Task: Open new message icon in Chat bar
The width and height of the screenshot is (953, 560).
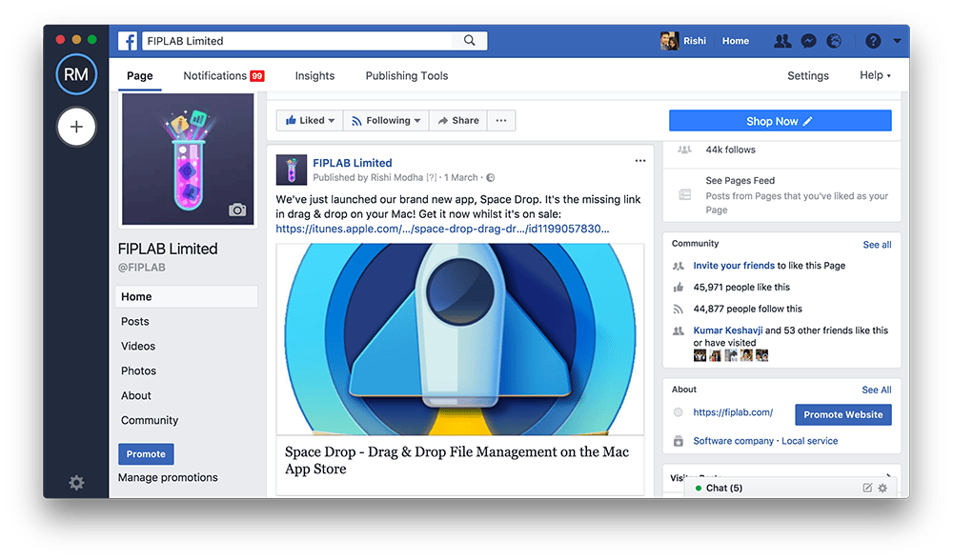Action: 867,488
